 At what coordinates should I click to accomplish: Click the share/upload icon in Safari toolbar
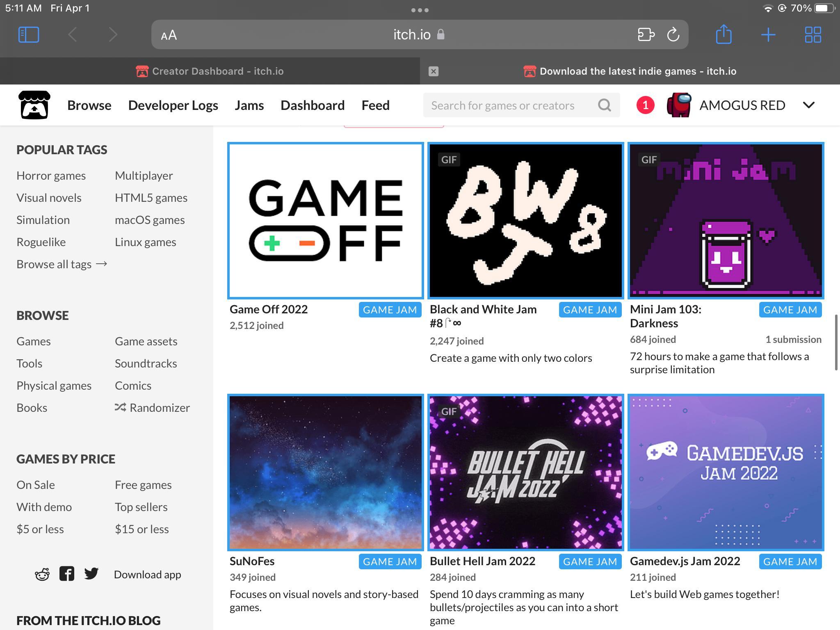tap(724, 34)
